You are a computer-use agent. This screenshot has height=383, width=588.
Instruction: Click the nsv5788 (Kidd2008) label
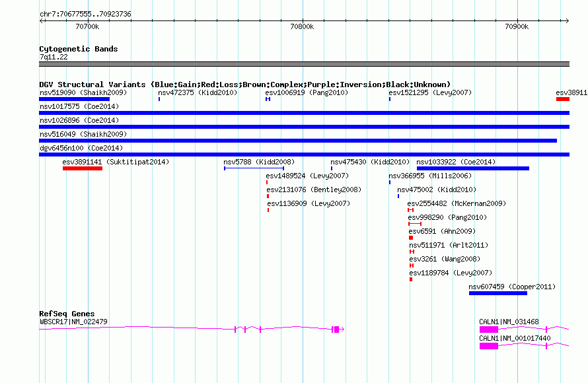tap(259, 162)
